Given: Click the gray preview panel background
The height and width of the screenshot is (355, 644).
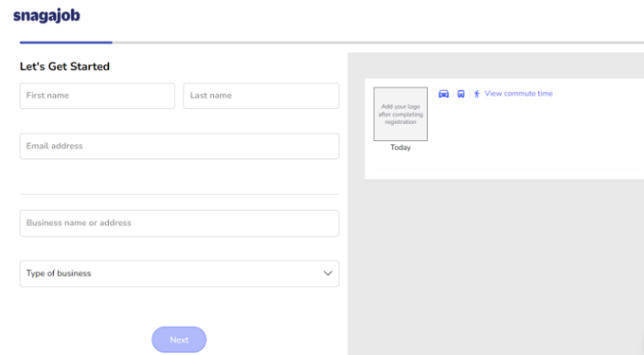Looking at the screenshot, I should [495, 269].
